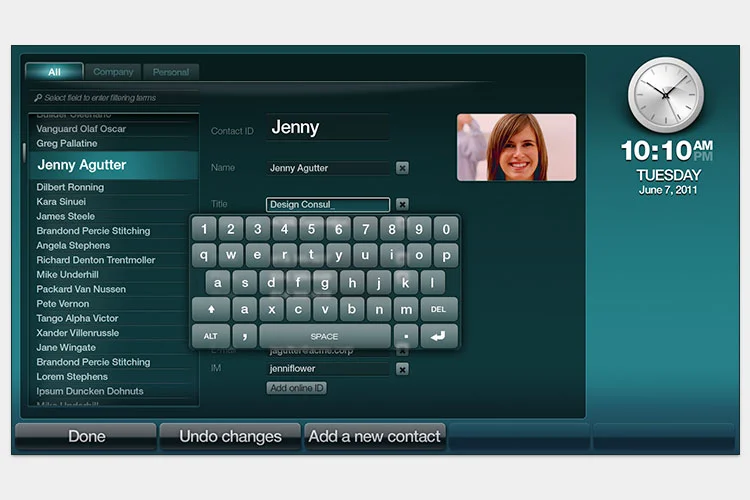Switch to the All contacts tab

(x=55, y=72)
